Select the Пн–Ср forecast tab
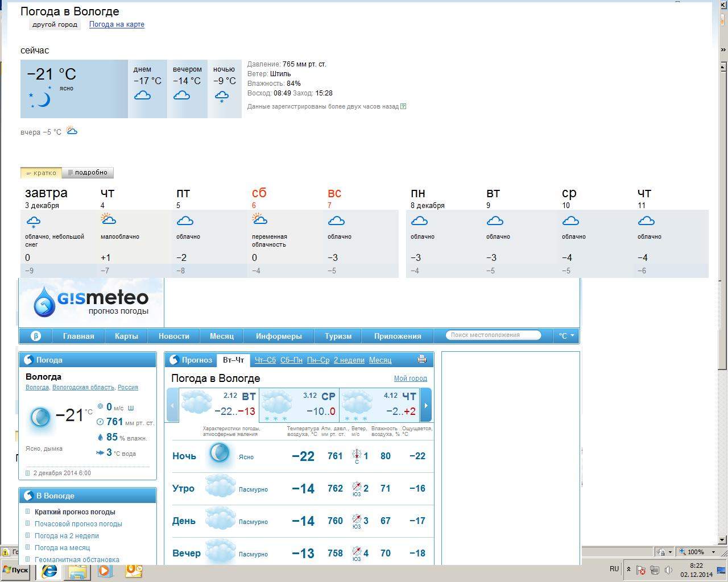728x582 pixels. [318, 360]
